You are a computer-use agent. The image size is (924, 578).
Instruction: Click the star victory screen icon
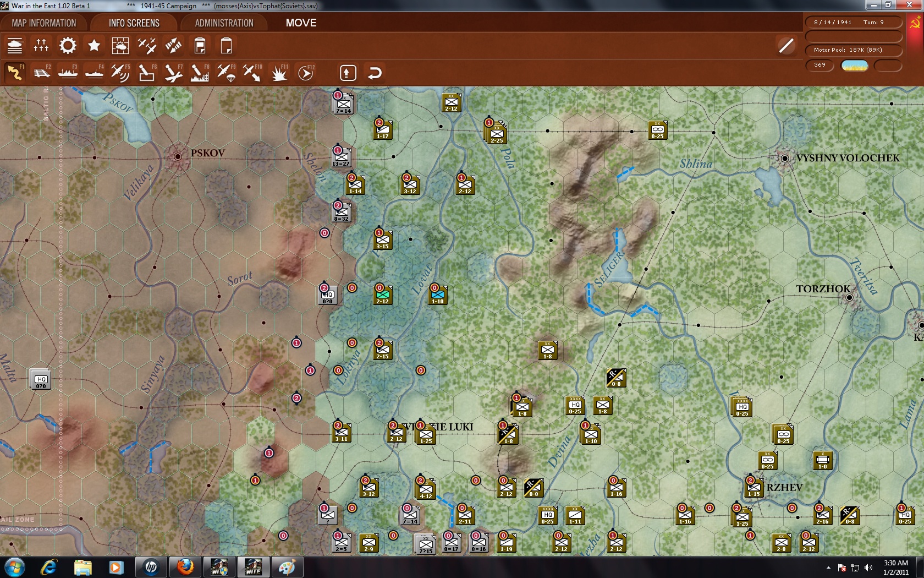tap(94, 46)
